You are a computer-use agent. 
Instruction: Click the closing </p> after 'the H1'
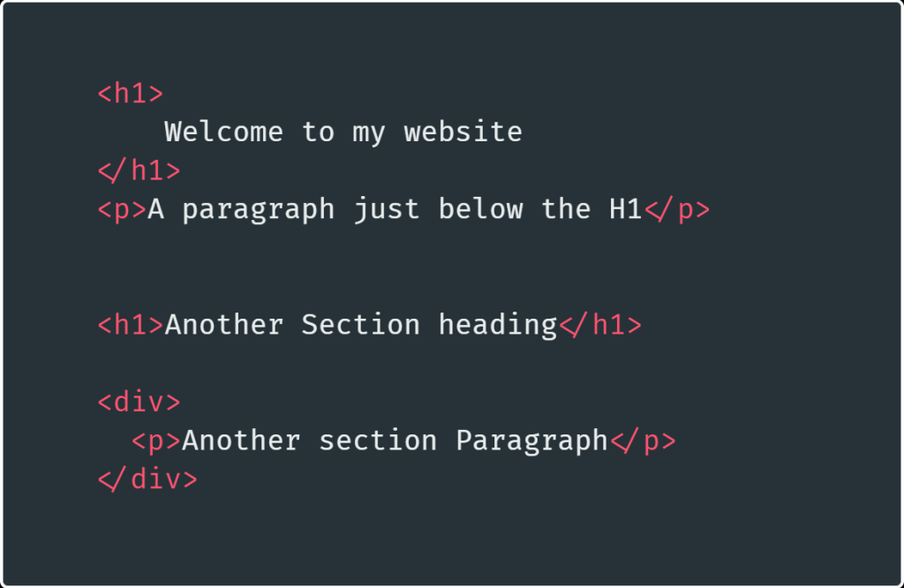(677, 210)
